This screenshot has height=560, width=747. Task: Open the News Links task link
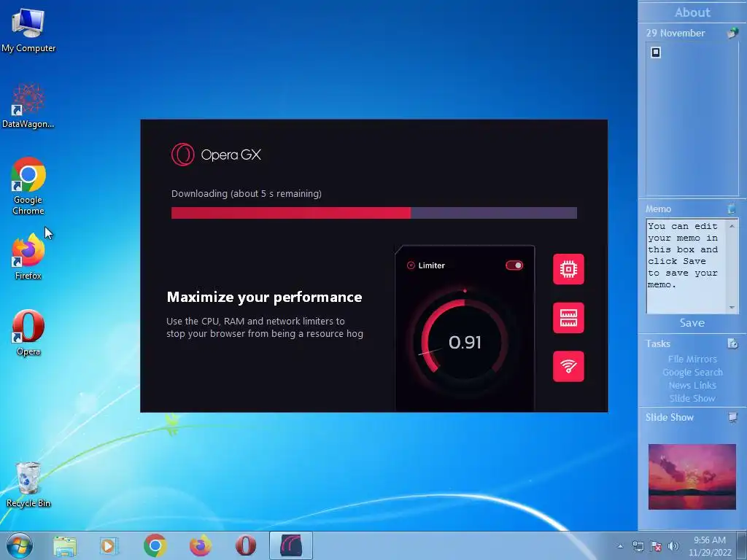click(692, 385)
